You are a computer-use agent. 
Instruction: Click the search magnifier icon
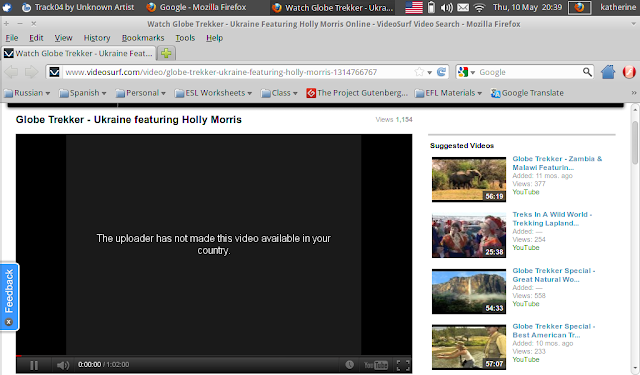point(587,72)
